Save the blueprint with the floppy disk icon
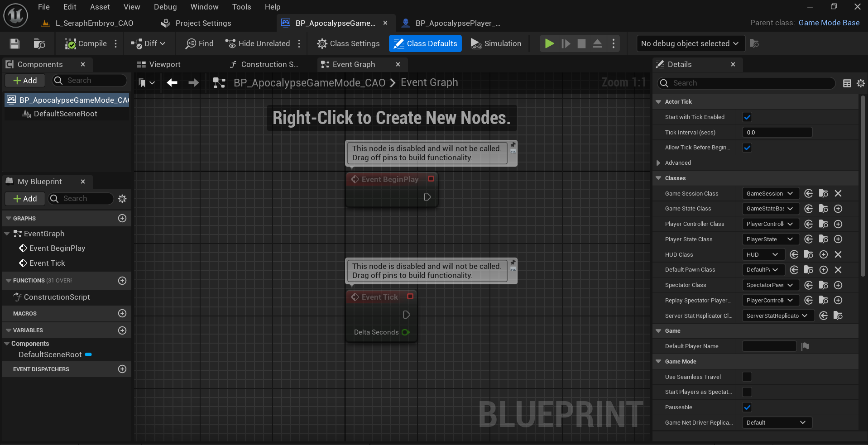The height and width of the screenshot is (445, 868). [x=14, y=43]
